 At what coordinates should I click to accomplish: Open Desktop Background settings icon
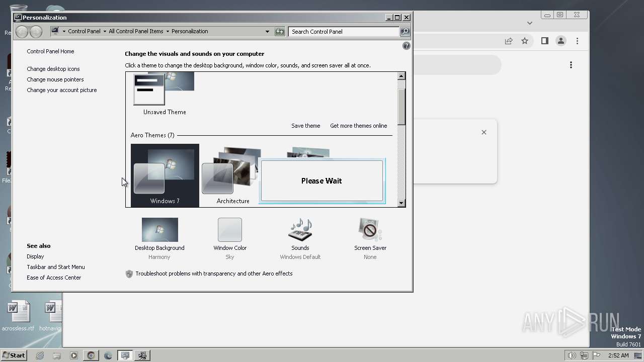(159, 230)
